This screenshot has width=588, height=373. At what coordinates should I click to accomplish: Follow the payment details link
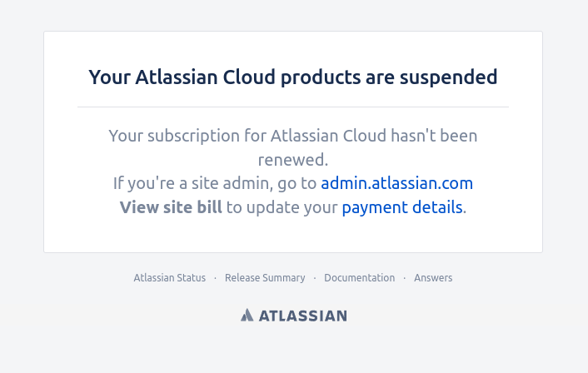(402, 207)
